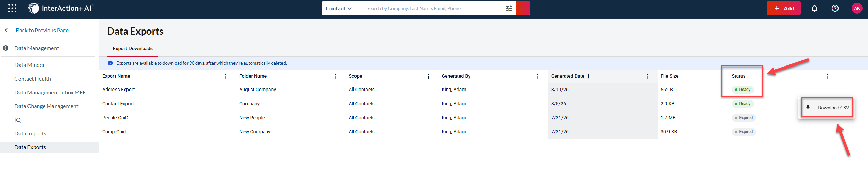Open Contact Health in sidebar
The image size is (868, 179).
[33, 79]
